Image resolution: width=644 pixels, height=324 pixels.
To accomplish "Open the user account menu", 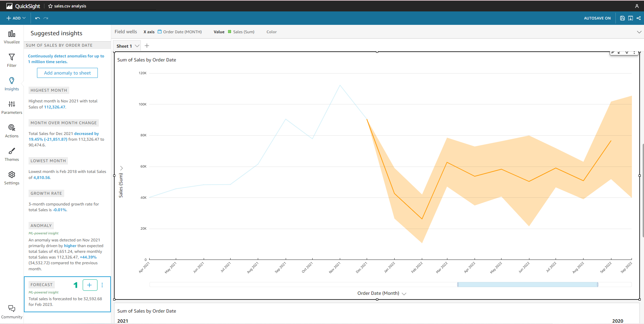I will click(x=637, y=6).
